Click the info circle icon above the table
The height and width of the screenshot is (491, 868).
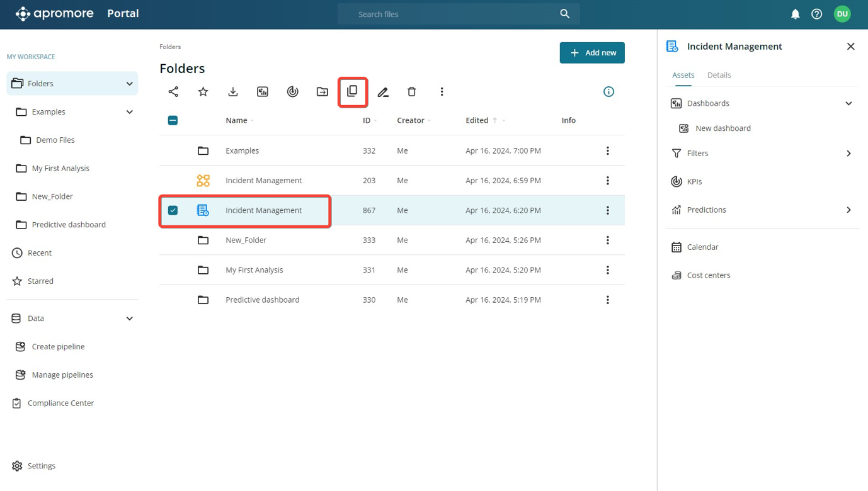click(608, 92)
